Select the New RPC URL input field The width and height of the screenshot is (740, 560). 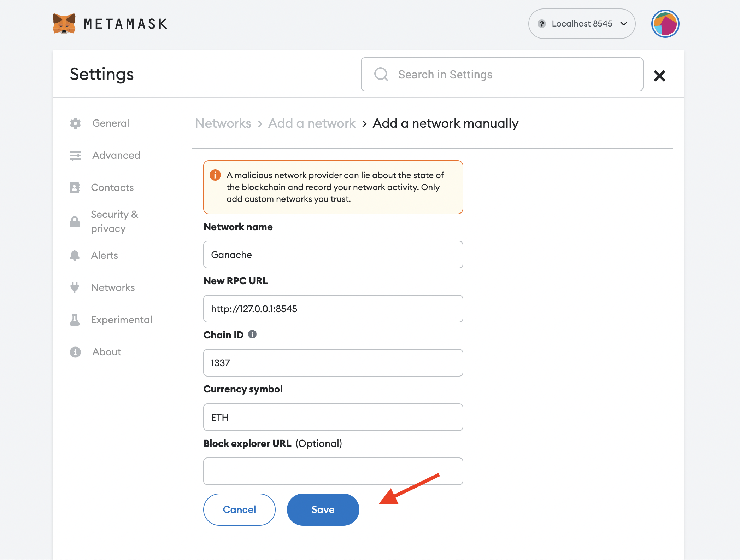[x=333, y=308]
